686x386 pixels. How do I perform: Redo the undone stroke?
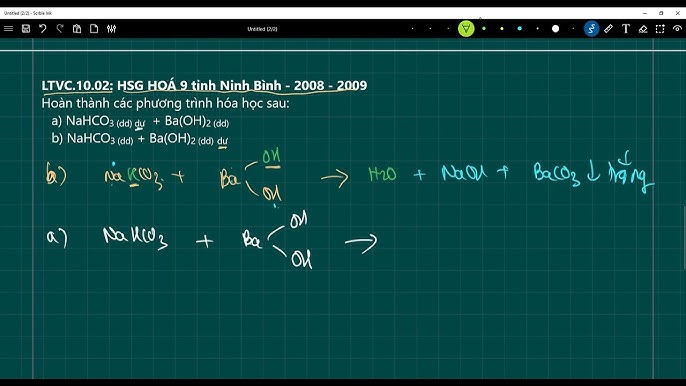coord(60,29)
